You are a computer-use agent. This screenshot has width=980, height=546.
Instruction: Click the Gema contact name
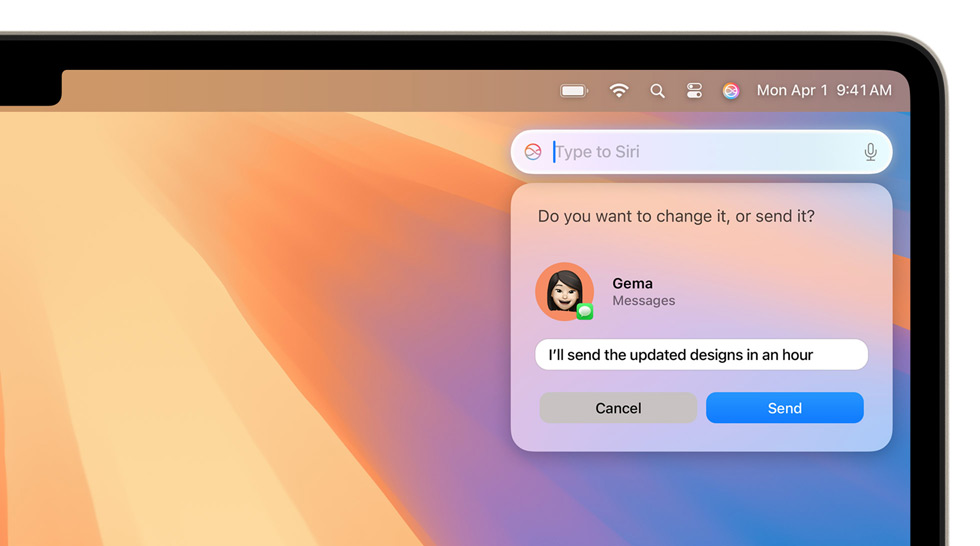pos(632,283)
